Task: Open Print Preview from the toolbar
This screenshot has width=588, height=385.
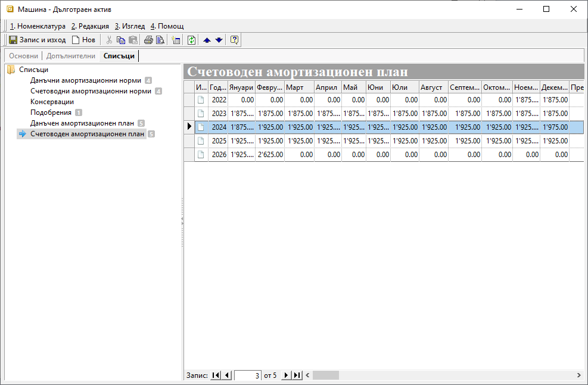Action: pyautogui.click(x=160, y=40)
